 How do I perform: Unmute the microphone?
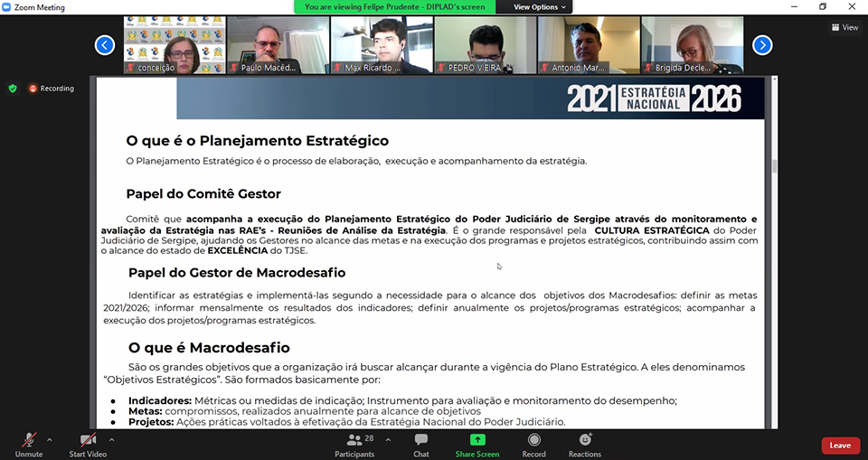click(x=29, y=440)
